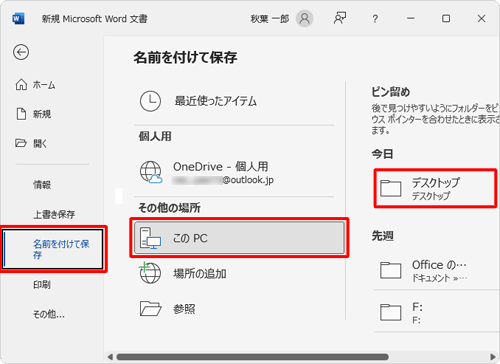Click the Office の… folder icon
Viewport: 500px width, 364px height.
(391, 270)
